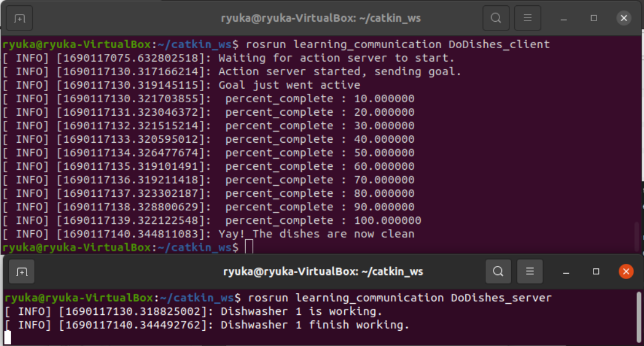Click the 'Action server started, sending goal.' line
The width and height of the screenshot is (644, 346).
[x=340, y=72]
